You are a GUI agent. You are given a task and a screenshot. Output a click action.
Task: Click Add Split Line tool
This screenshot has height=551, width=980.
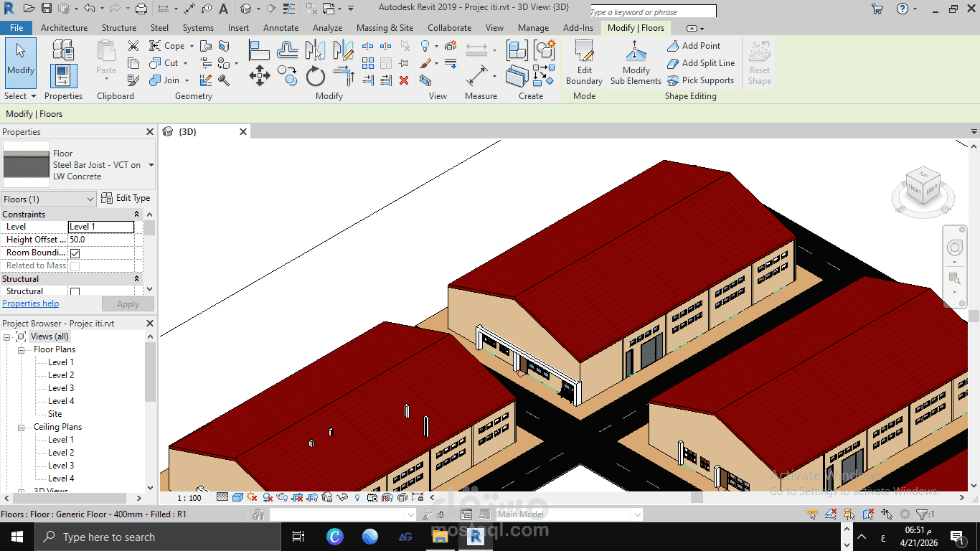[x=700, y=63]
